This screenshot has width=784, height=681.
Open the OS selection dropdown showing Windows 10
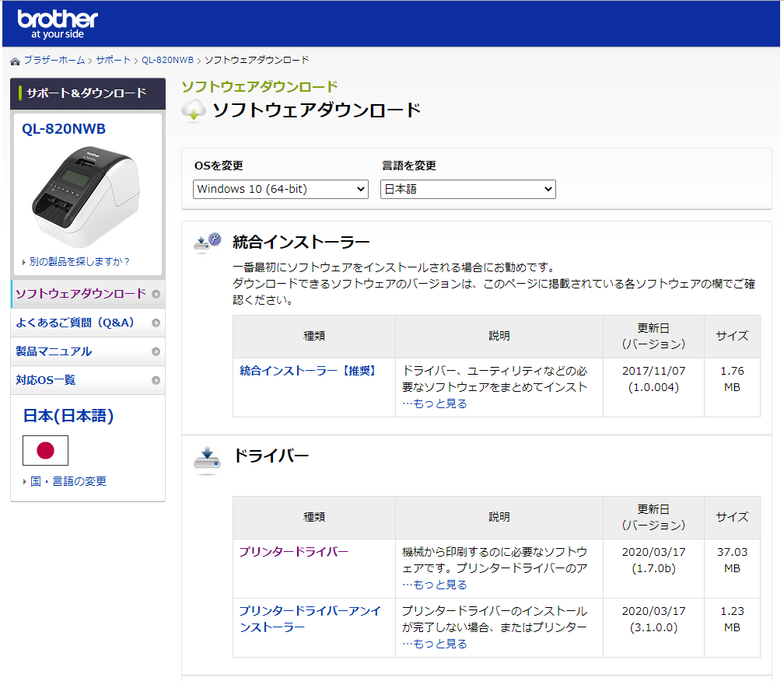pyautogui.click(x=280, y=188)
